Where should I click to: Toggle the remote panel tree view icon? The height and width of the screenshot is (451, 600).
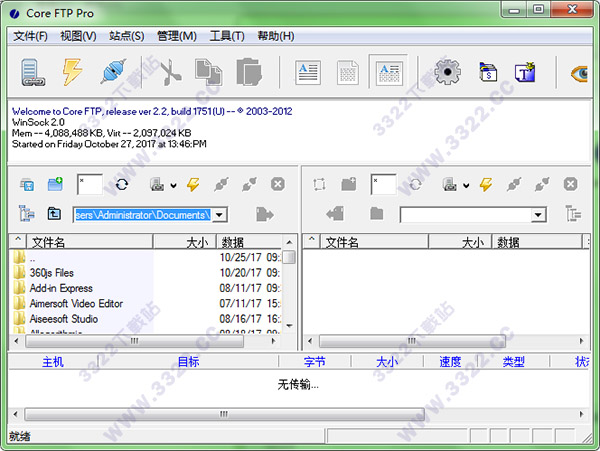[x=573, y=213]
